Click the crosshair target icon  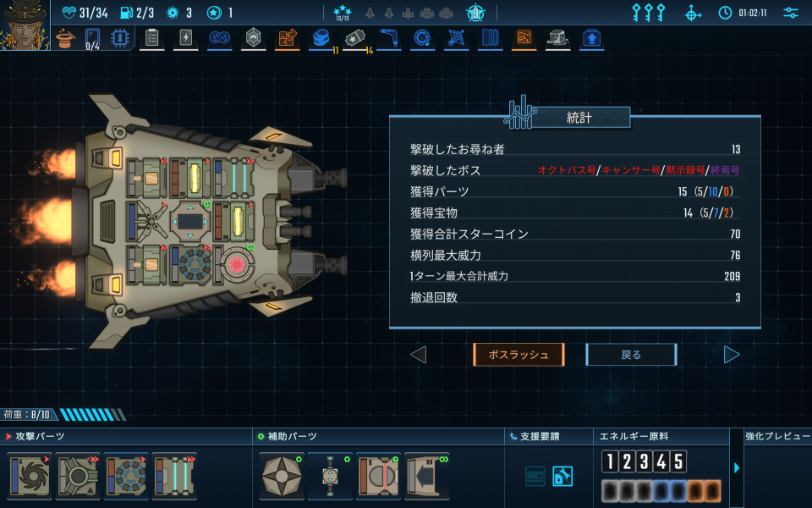693,13
